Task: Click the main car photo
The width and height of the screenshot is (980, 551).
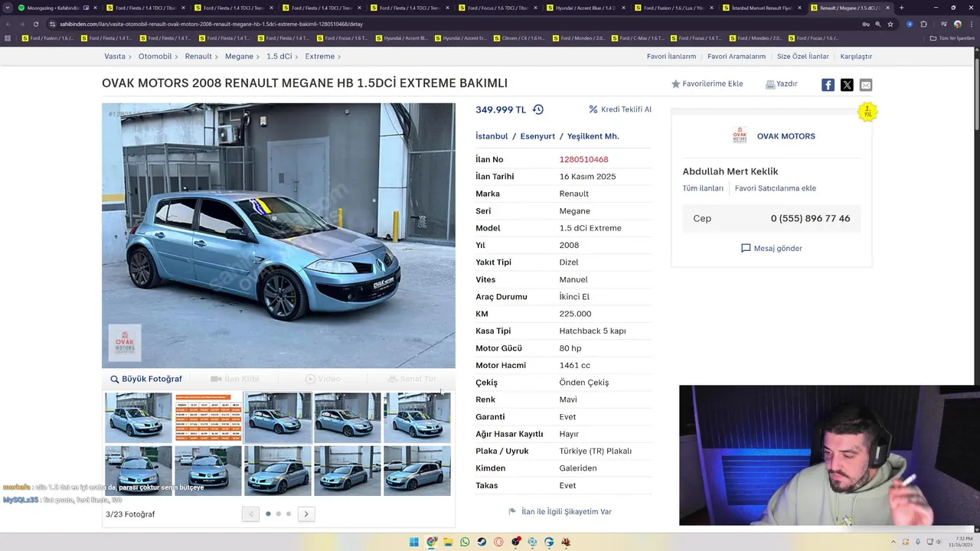Action: (x=279, y=236)
